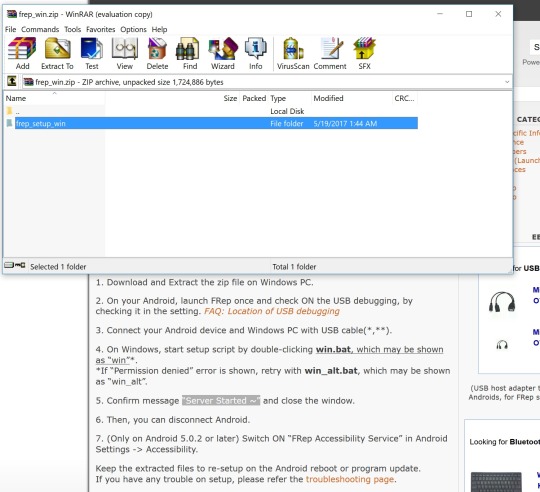Click the highlighted 'Server Started' text

pos(221,401)
